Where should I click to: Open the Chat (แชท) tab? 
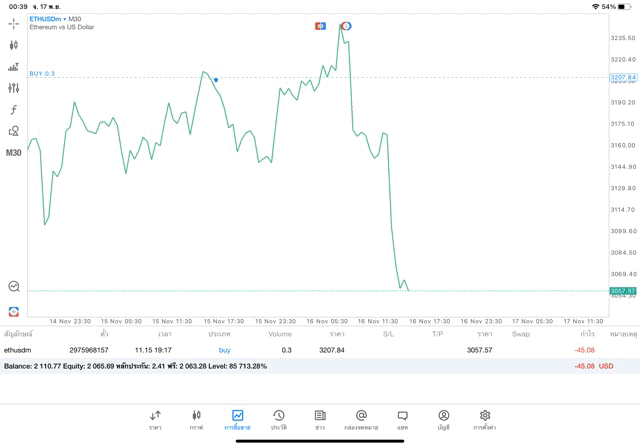(x=402, y=419)
